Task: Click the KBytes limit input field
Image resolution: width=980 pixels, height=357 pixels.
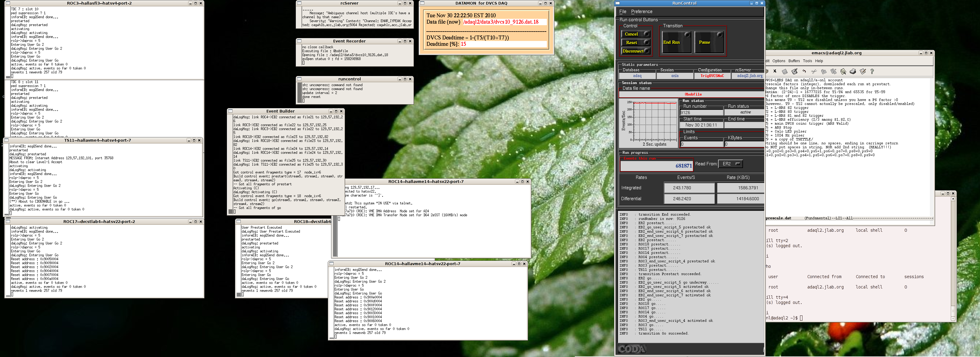Action: [x=744, y=144]
